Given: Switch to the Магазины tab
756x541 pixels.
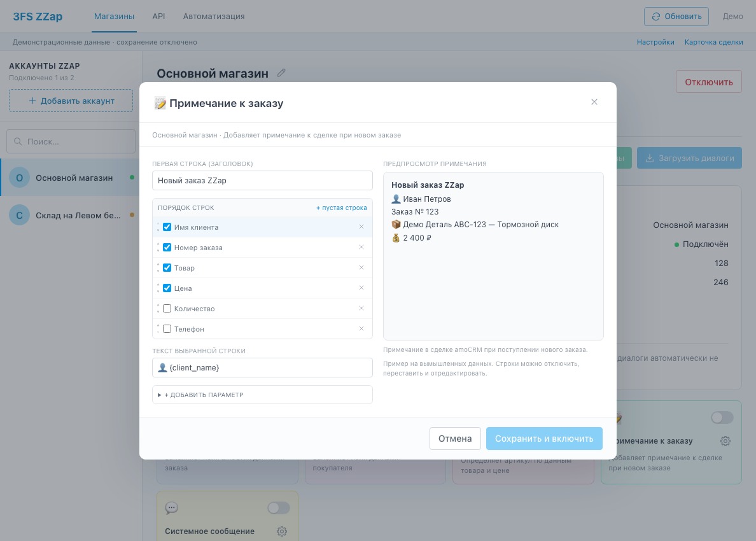Looking at the screenshot, I should [115, 17].
